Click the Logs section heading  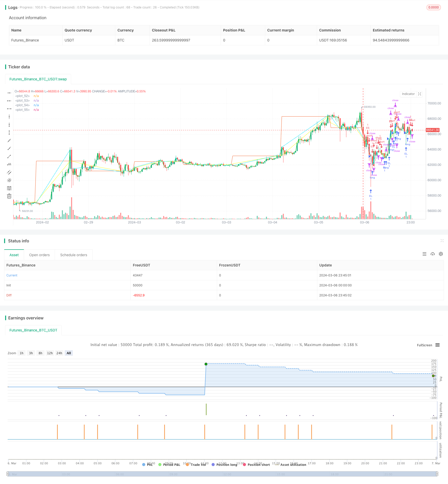coord(13,7)
